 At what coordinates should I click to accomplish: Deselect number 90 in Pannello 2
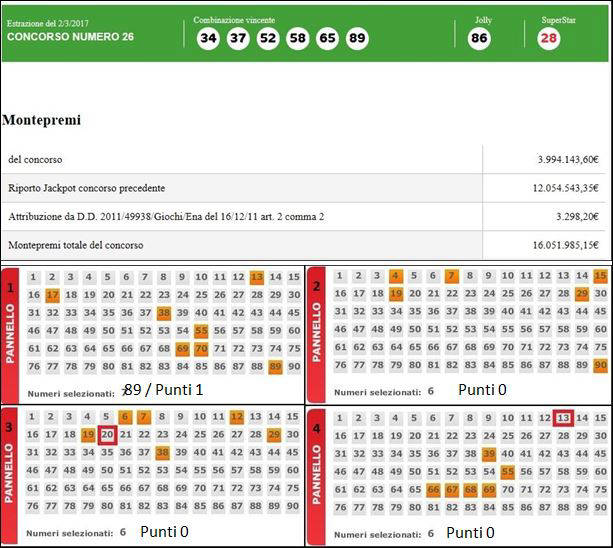click(x=600, y=365)
